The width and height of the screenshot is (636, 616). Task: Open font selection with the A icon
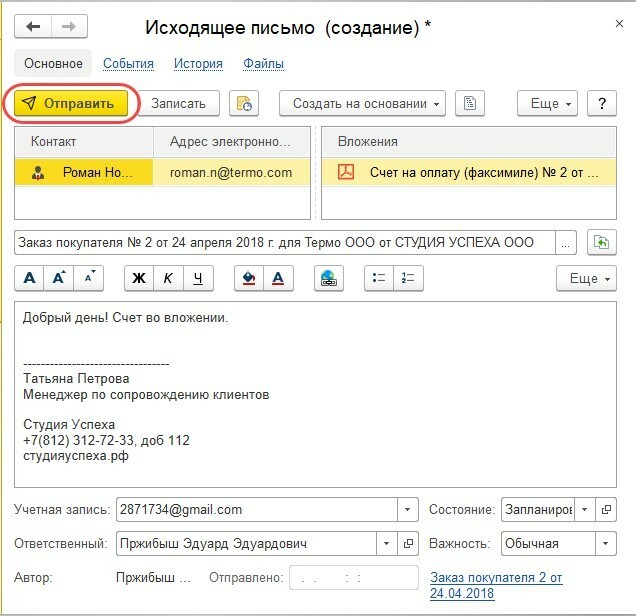click(x=29, y=278)
